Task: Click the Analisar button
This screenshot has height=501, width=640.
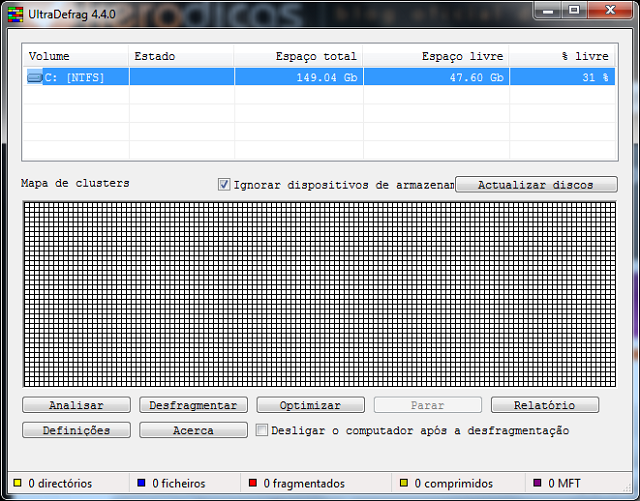Action: click(x=76, y=405)
